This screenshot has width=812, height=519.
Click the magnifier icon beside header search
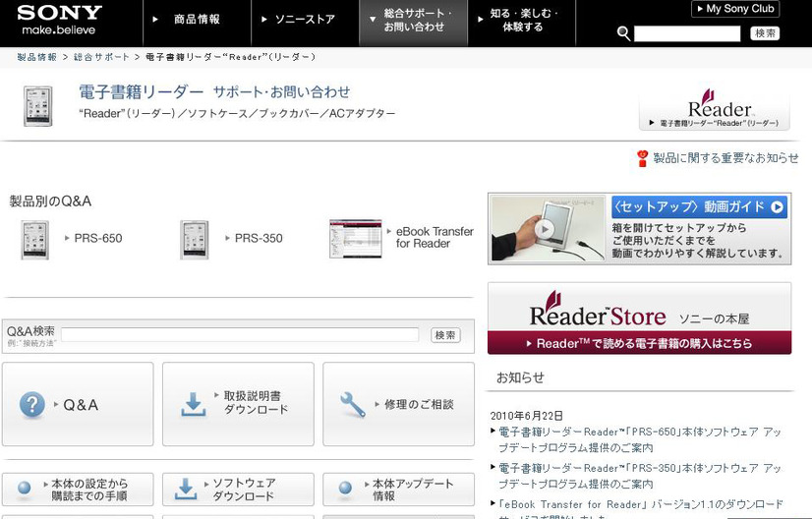point(623,33)
